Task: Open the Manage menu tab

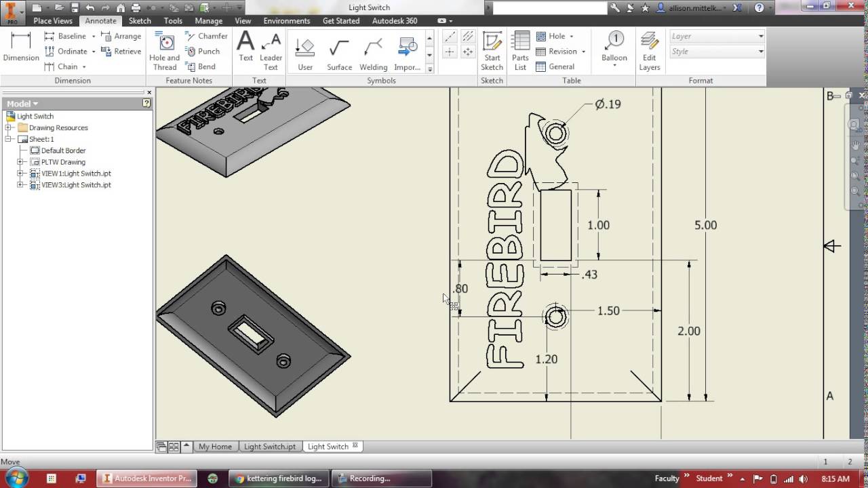Action: [x=208, y=20]
